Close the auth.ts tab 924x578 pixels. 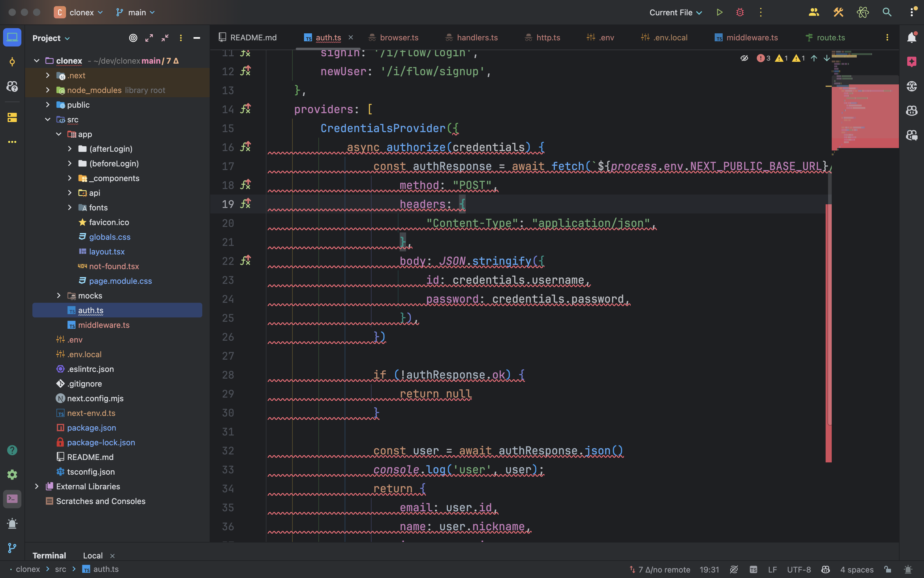(x=350, y=37)
